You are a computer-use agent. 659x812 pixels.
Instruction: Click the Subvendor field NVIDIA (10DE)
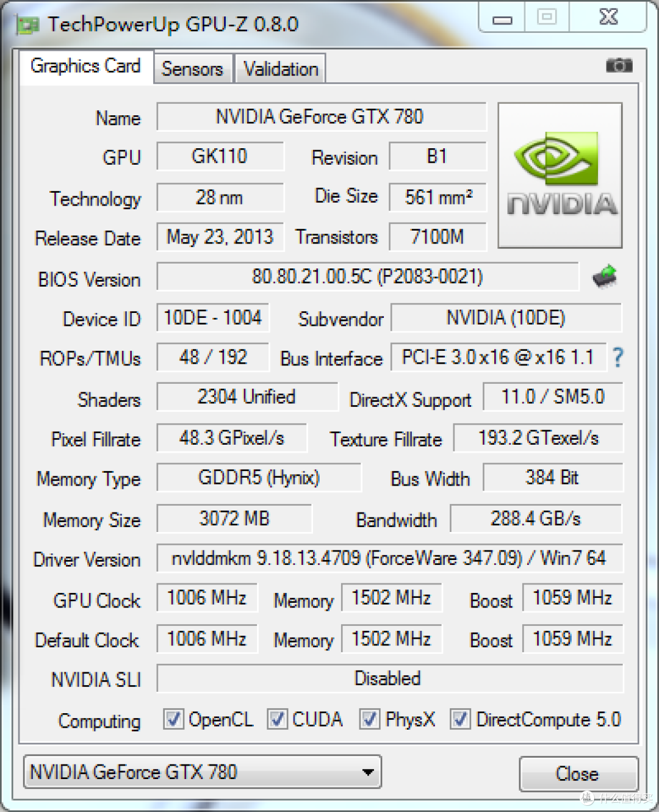pos(506,318)
